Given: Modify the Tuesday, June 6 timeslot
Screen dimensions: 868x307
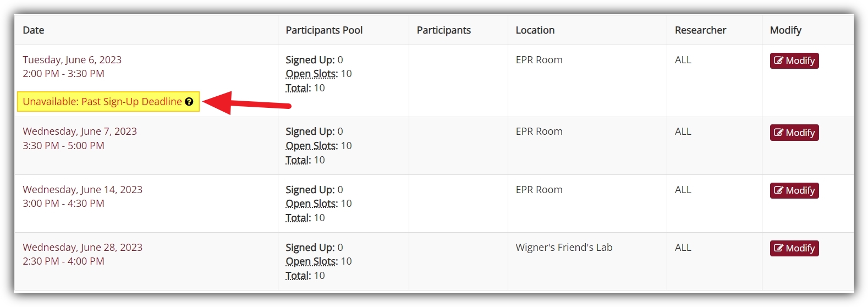Looking at the screenshot, I should 794,61.
